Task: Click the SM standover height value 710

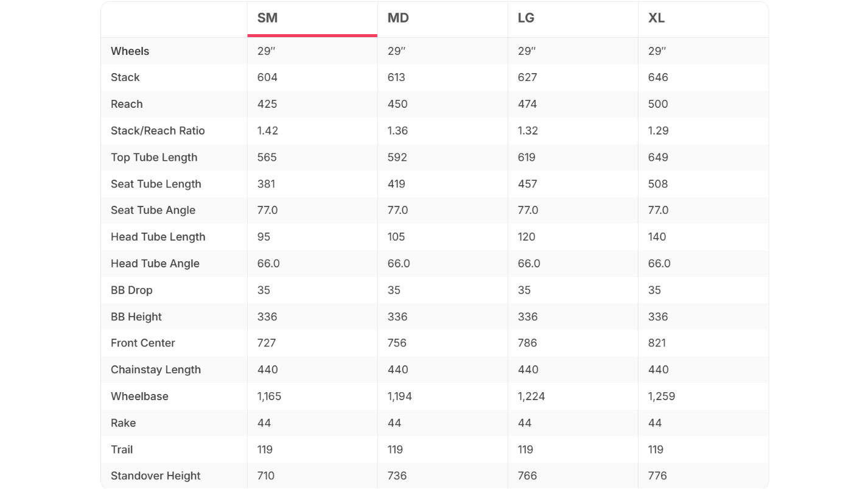Action: click(x=266, y=476)
